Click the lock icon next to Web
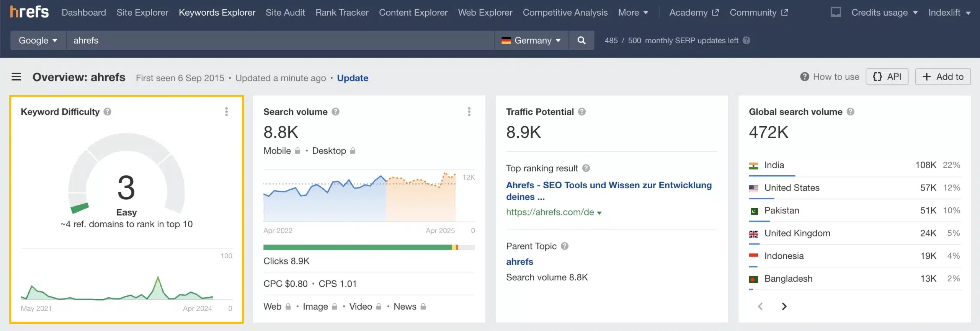 288,307
